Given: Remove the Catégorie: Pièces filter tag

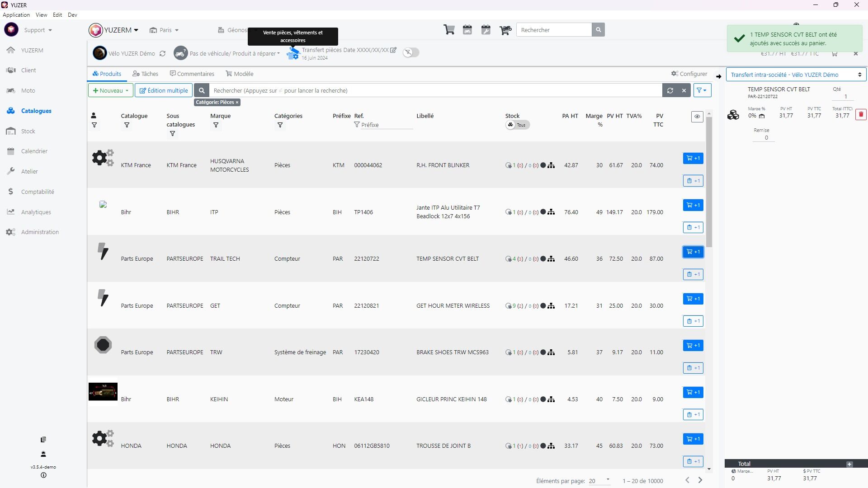Looking at the screenshot, I should click(x=237, y=103).
